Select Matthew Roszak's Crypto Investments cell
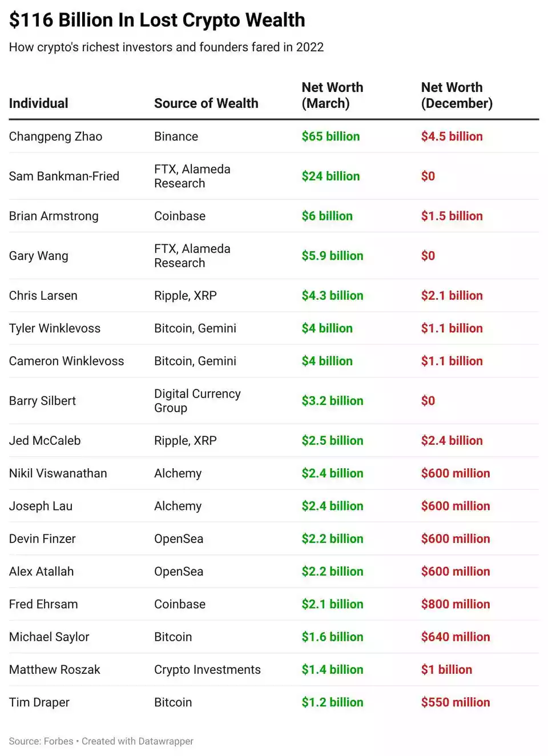Image resolution: width=548 pixels, height=756 pixels. [207, 670]
